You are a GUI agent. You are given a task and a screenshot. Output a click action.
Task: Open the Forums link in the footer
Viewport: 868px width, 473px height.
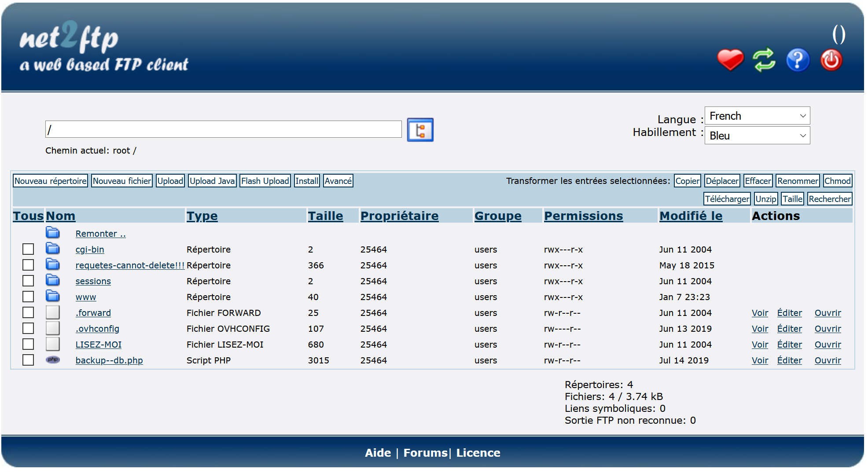pos(425,453)
